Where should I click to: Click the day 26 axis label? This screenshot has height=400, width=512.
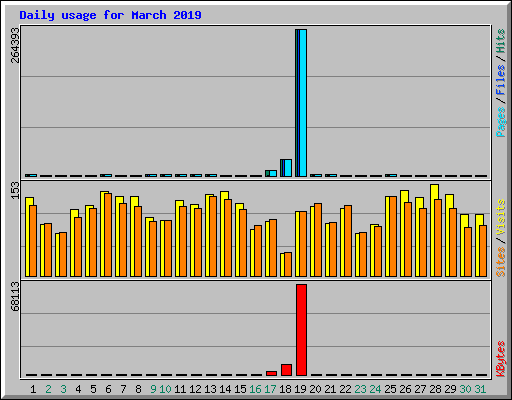405,389
